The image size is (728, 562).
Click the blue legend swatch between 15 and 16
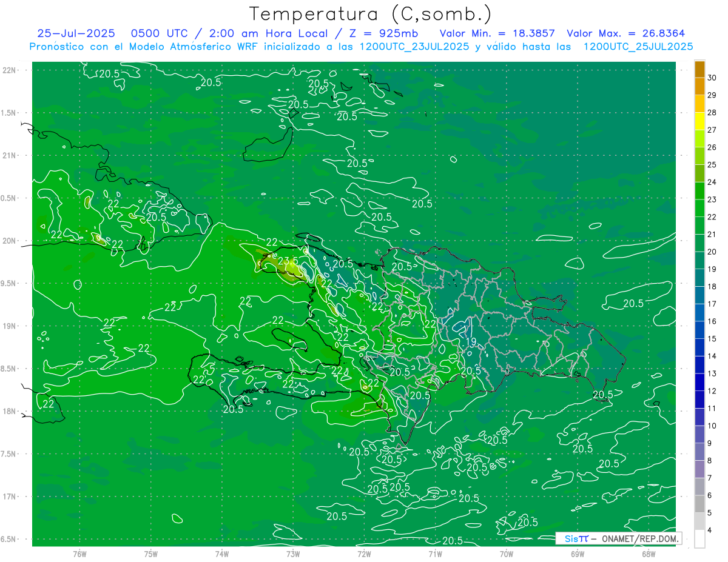pyautogui.click(x=699, y=330)
